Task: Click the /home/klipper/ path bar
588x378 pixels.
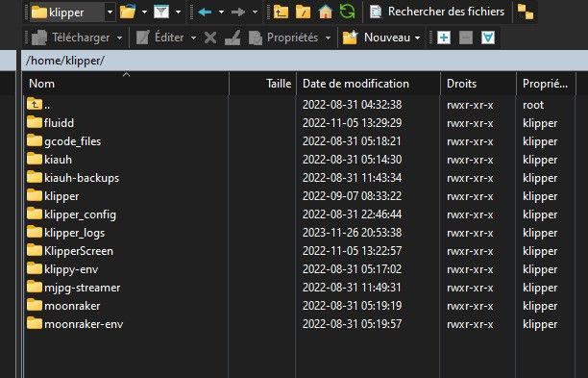Action: pos(304,61)
